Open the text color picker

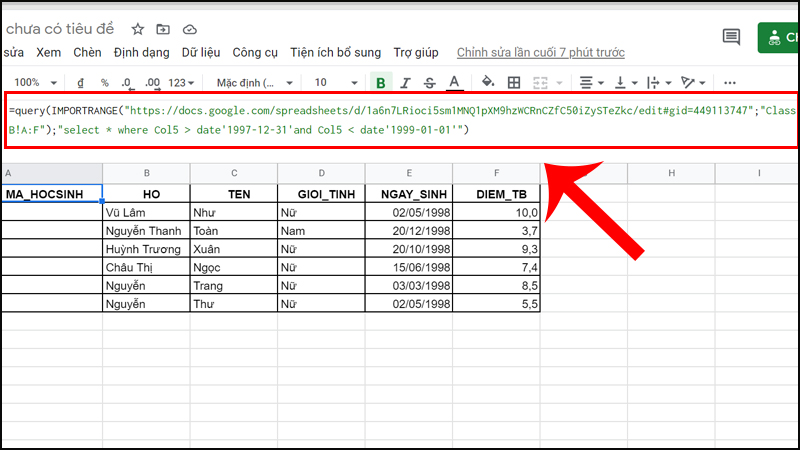click(453, 82)
